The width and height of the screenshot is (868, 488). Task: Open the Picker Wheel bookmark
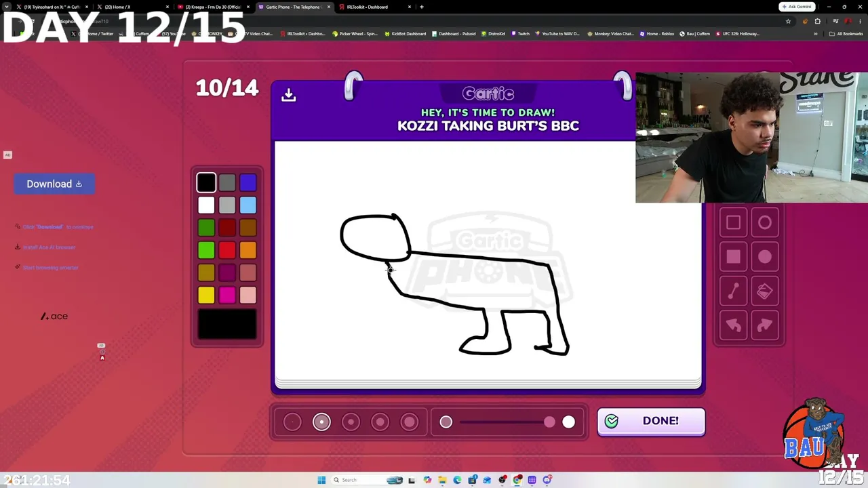355,33
